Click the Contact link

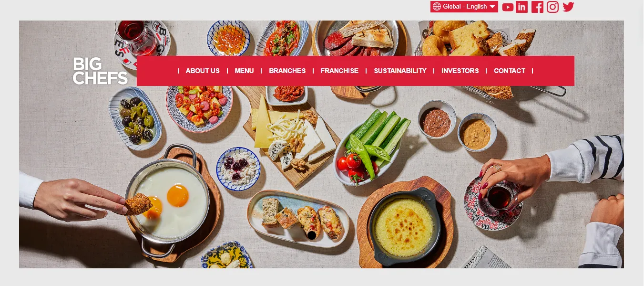(510, 71)
